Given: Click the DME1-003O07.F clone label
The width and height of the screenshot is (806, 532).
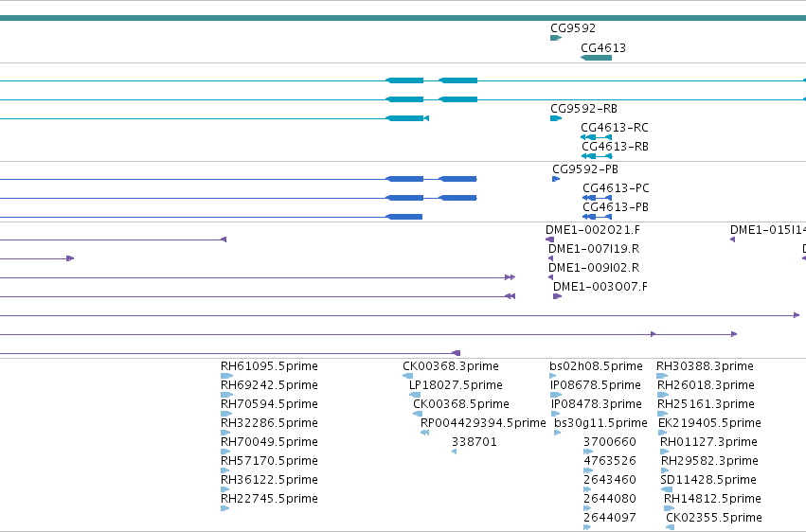Looking at the screenshot, I should click(600, 287).
